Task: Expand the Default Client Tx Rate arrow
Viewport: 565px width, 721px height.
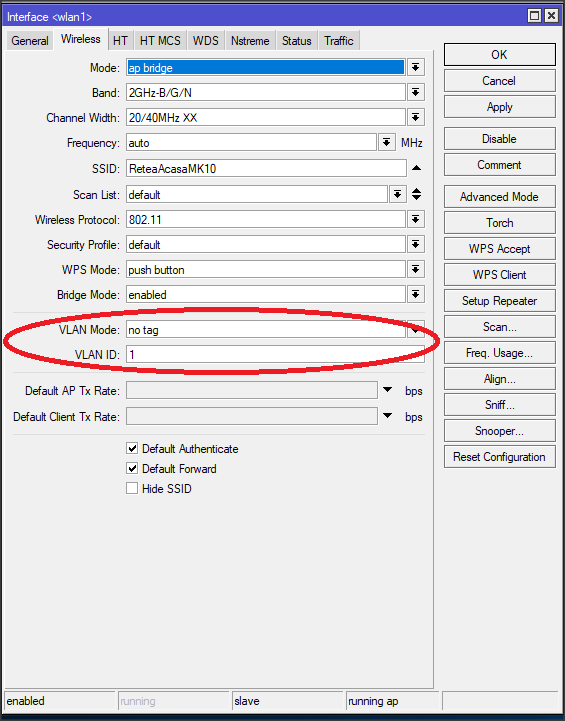Action: 388,416
